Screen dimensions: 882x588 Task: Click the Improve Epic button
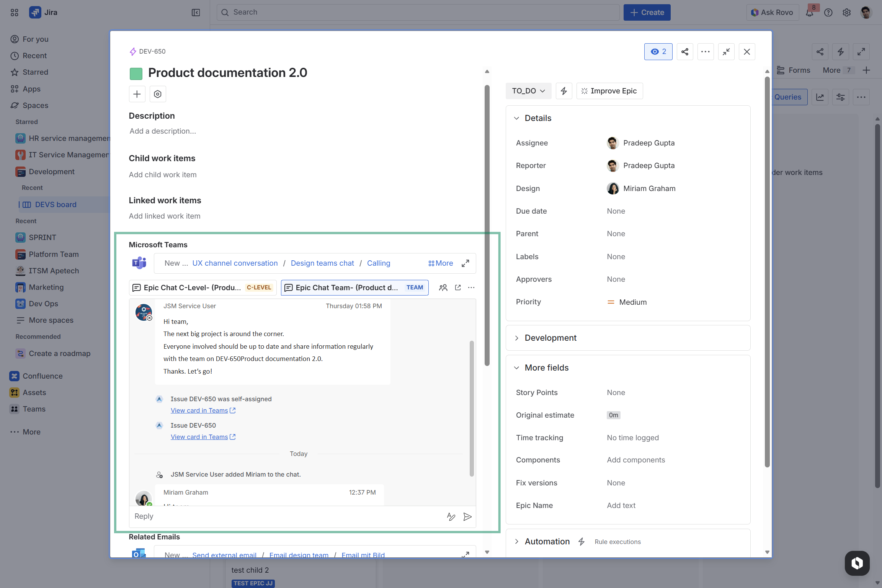609,91
